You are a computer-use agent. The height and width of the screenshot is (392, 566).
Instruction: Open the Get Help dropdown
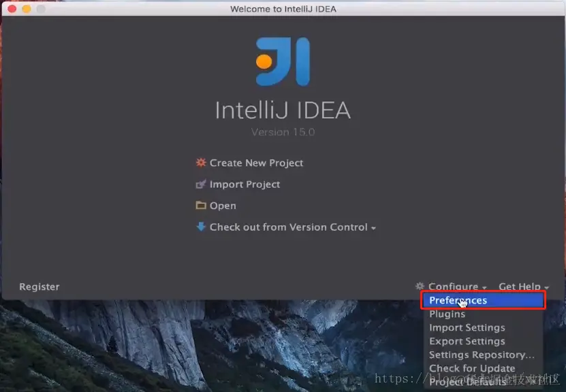(x=524, y=287)
